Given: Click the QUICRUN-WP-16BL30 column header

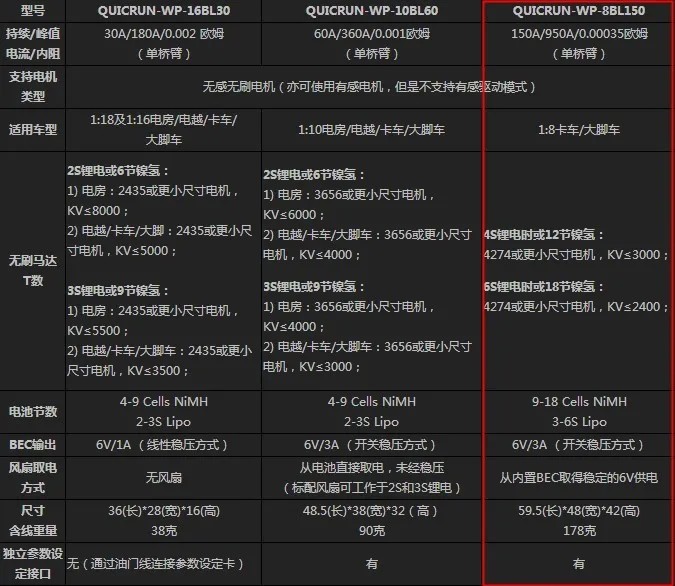Looking at the screenshot, I should pyautogui.click(x=164, y=11).
